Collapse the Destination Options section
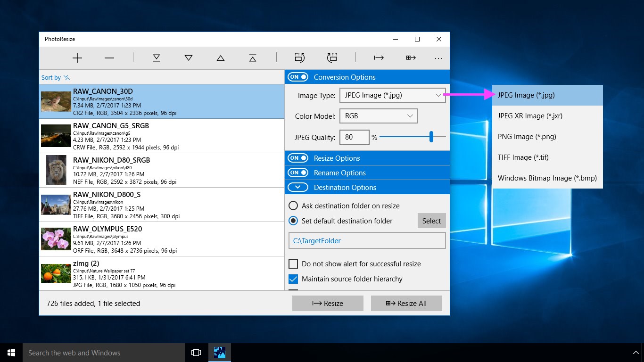Screen dimensions: 644x362 point(298,187)
